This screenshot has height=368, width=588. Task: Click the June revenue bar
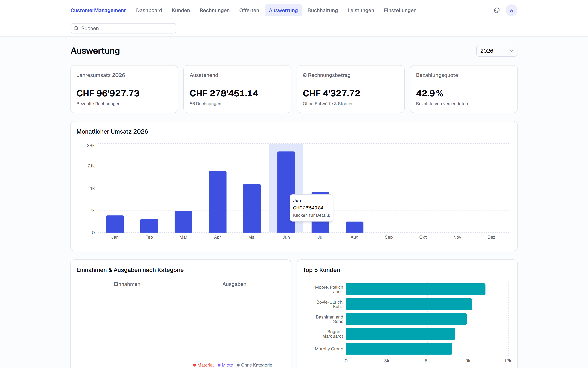tap(286, 192)
